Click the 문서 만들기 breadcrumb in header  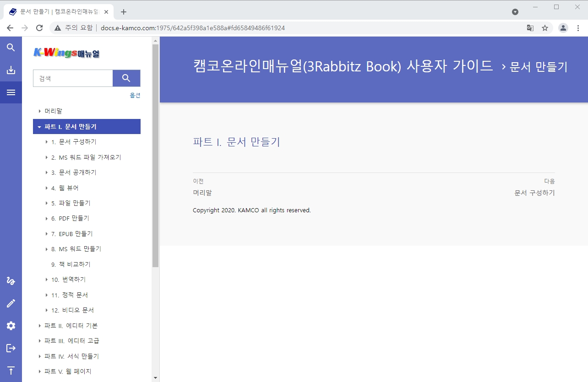pos(539,67)
